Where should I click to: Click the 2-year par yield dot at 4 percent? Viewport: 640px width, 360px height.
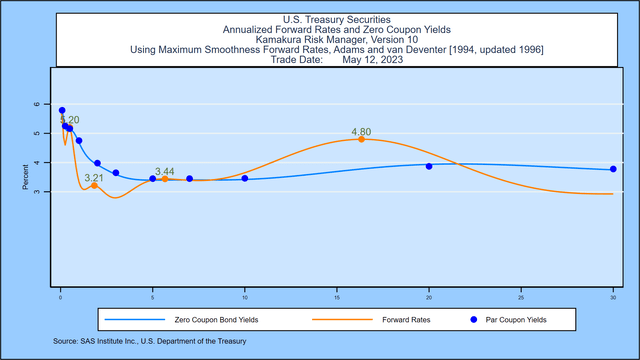click(97, 163)
